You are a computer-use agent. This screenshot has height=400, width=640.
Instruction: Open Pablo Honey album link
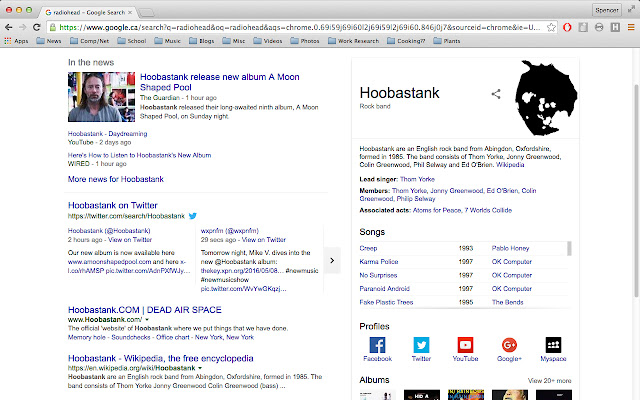coord(510,249)
